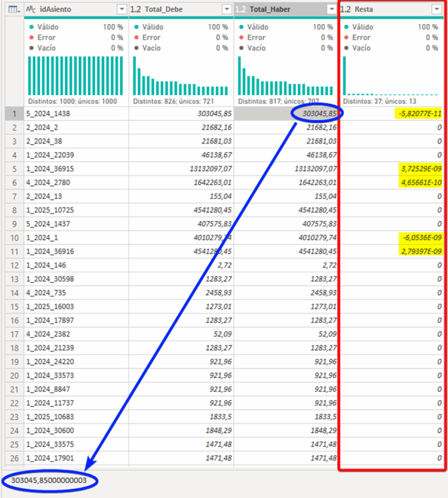448x498 pixels.
Task: Click idAsiento cell 1_2024_22039
Action: pyautogui.click(x=76, y=155)
